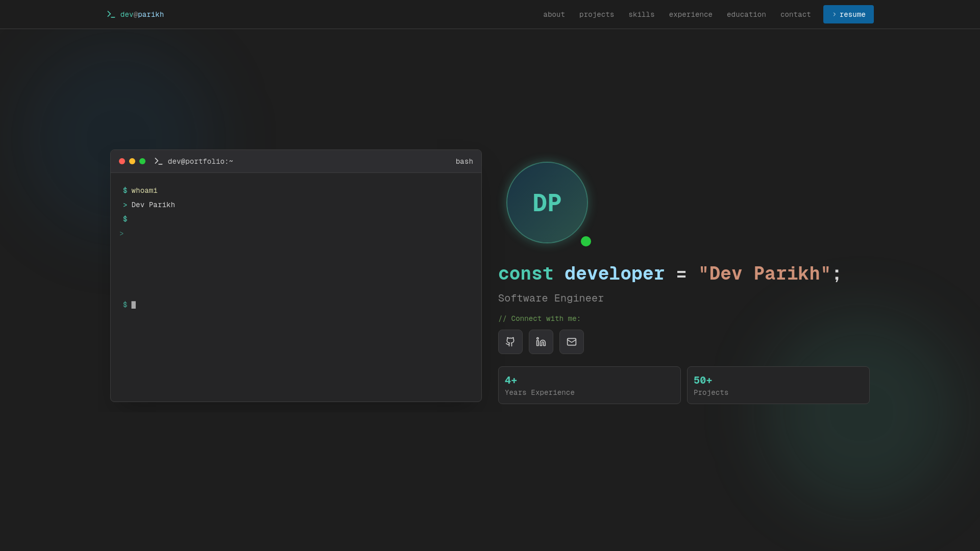The height and width of the screenshot is (551, 980).
Task: Click the 'whoami' command text
Action: [144, 190]
